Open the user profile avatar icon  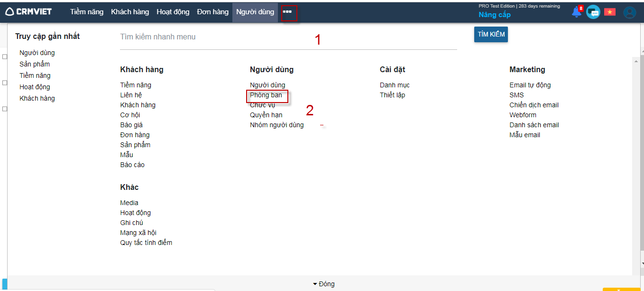(x=629, y=12)
